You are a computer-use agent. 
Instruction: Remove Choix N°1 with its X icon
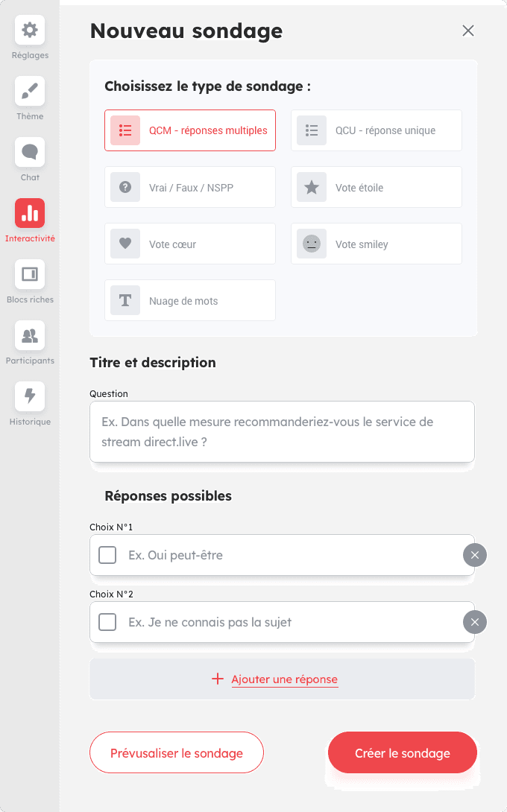[x=475, y=555]
